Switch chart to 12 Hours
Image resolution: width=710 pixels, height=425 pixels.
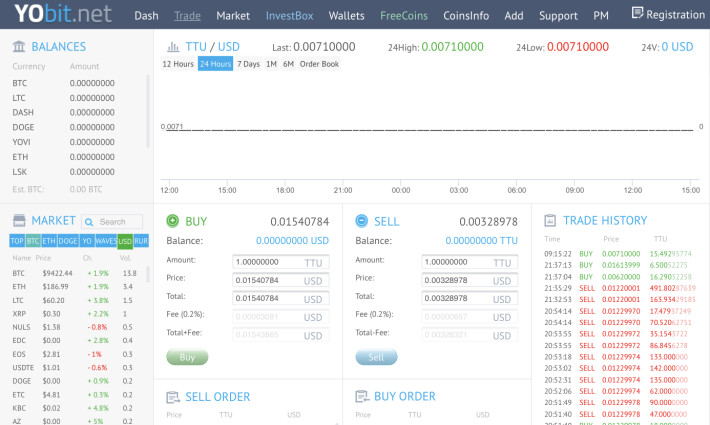coord(178,64)
